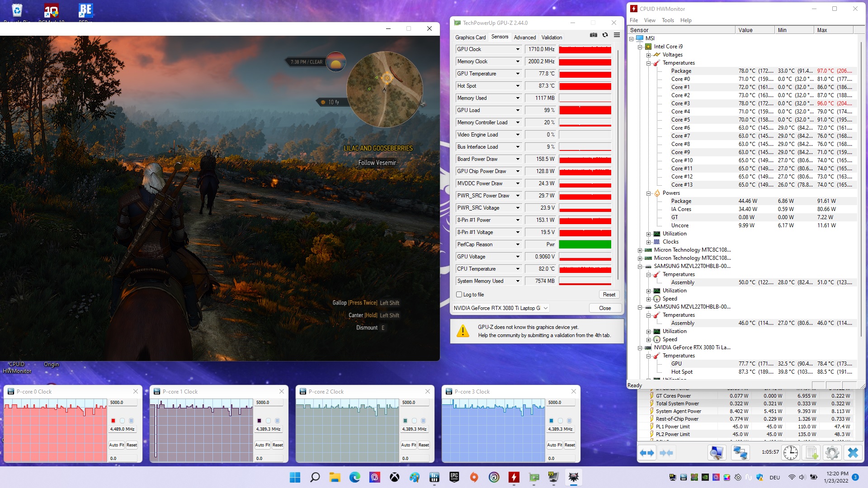Viewport: 868px width, 488px height.
Task: Enable the Log to file checkbox
Action: coord(459,295)
